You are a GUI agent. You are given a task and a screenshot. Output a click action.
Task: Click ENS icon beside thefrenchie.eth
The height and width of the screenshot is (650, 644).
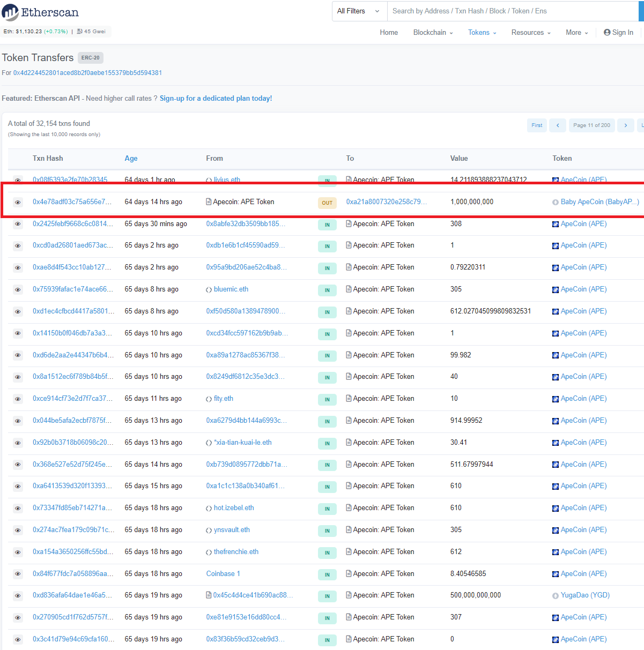pos(209,552)
